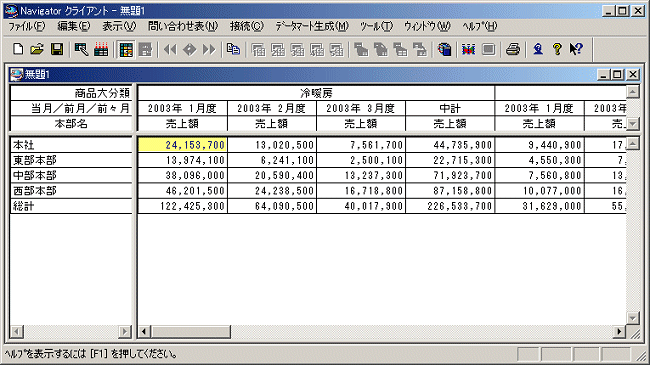
Task: Select cell 87,158,800 in 西部本部 row
Action: click(x=450, y=191)
